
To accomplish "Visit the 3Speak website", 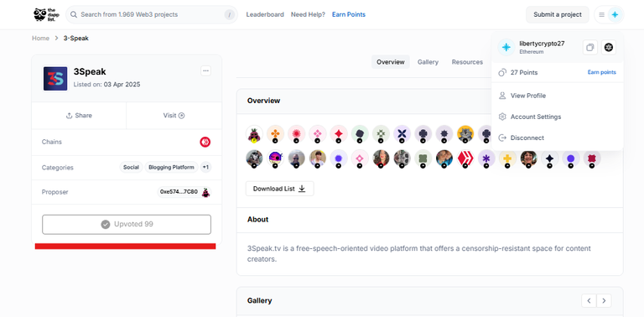I will click(x=174, y=116).
